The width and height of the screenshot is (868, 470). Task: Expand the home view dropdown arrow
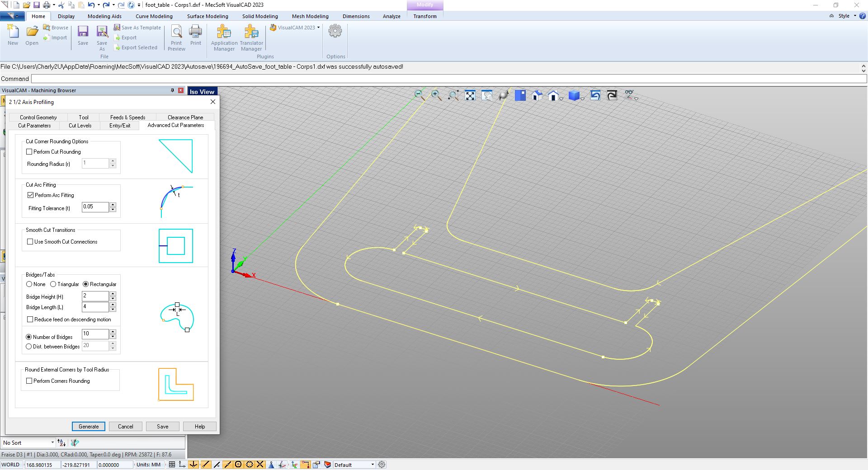coord(561,99)
